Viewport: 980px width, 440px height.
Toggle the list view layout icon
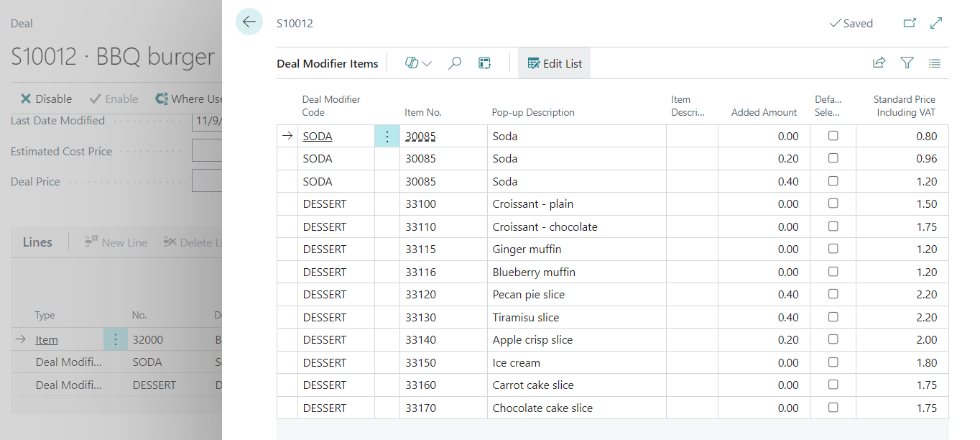(935, 63)
